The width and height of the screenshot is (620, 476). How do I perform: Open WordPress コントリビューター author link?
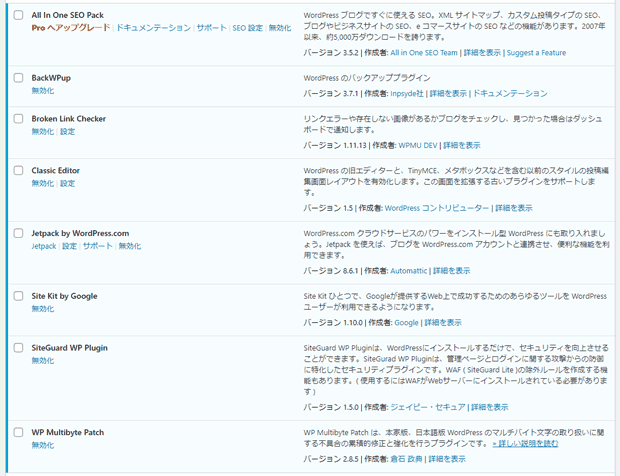(x=437, y=208)
